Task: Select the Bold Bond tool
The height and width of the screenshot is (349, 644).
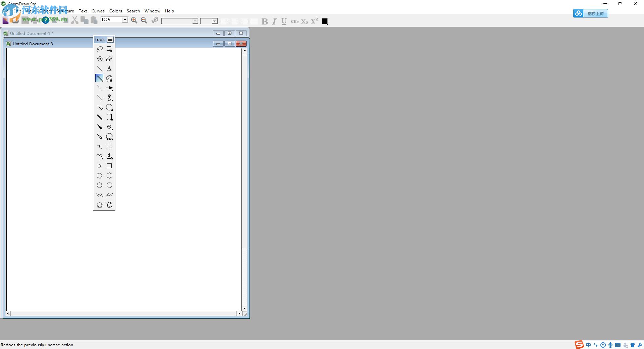Action: (x=100, y=117)
